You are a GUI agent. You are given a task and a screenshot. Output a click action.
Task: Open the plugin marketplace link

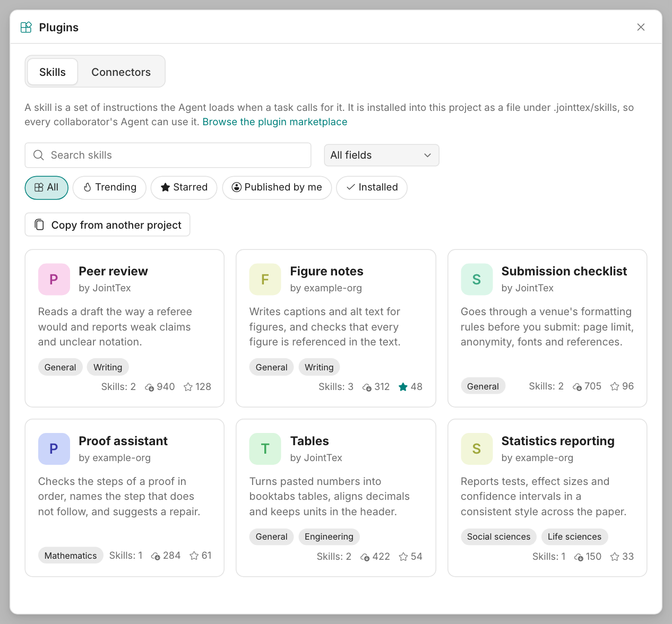(x=274, y=122)
